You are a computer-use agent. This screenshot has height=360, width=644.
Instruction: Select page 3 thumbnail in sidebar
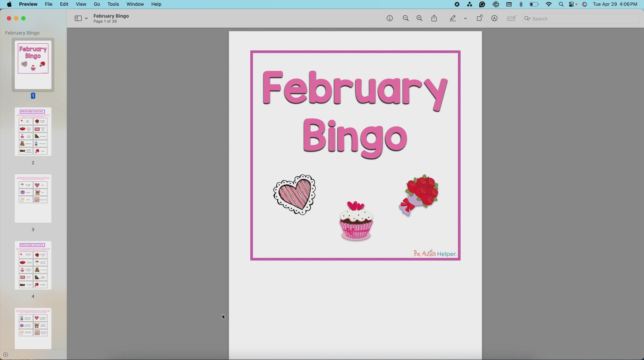(33, 199)
